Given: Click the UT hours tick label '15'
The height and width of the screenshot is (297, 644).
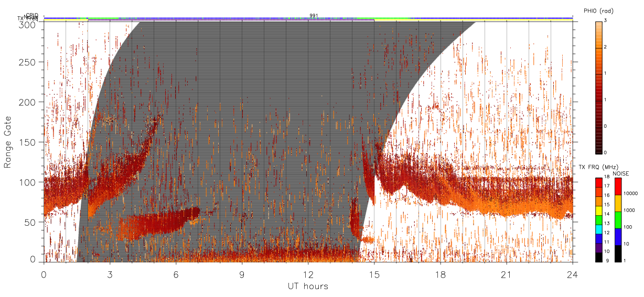Looking at the screenshot, I should [374, 274].
